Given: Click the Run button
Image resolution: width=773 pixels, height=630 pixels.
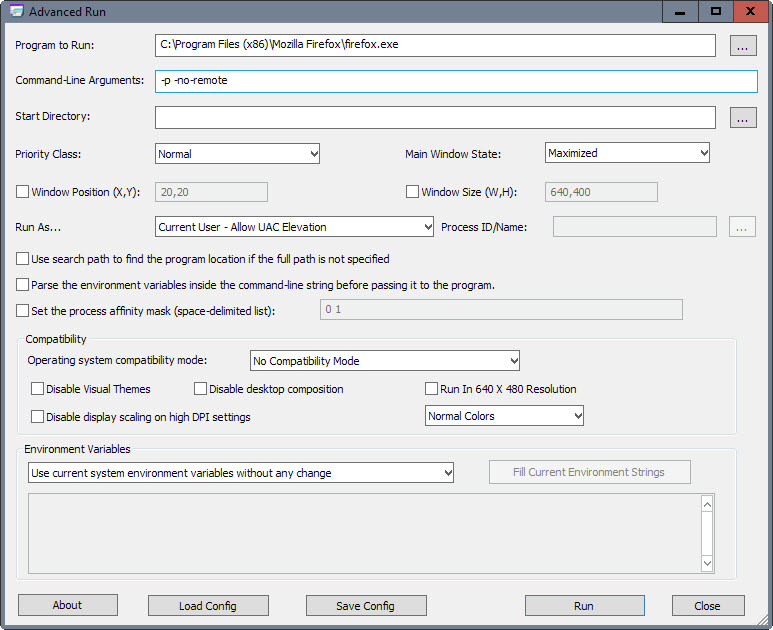Looking at the screenshot, I should click(x=585, y=605).
